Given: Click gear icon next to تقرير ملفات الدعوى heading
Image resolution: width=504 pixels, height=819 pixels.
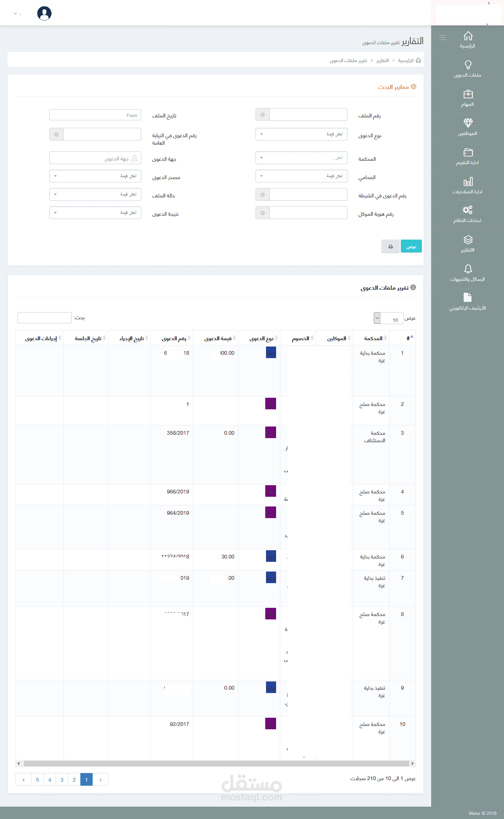Looking at the screenshot, I should click(x=413, y=287).
